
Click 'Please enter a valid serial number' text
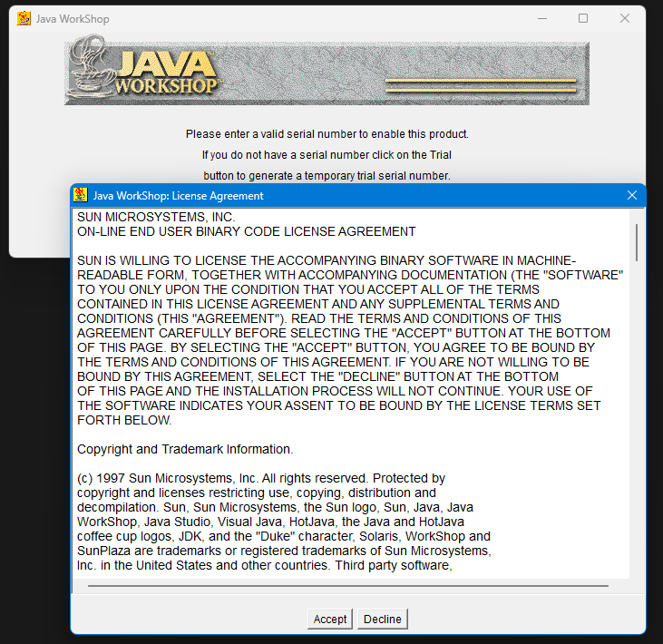point(327,134)
